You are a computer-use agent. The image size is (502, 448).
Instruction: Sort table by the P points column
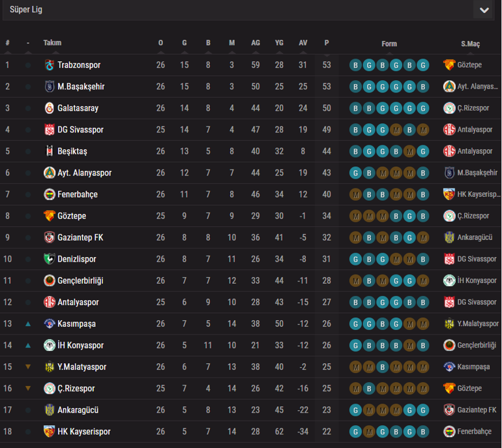pos(327,44)
